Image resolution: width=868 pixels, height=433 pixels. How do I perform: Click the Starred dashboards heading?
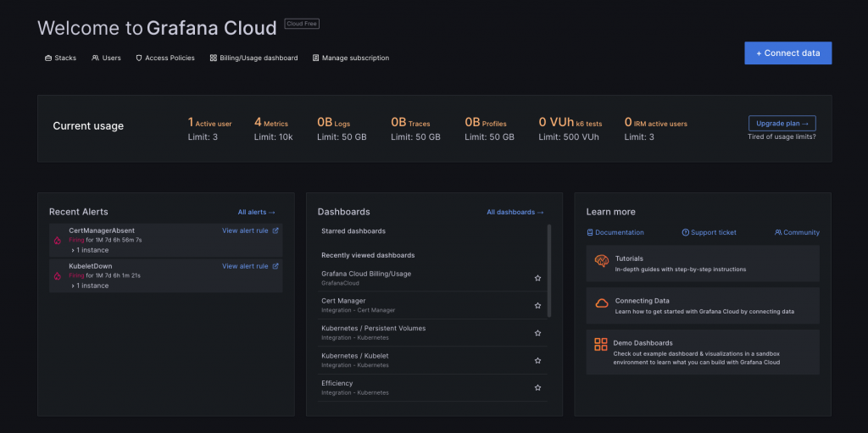tap(353, 230)
